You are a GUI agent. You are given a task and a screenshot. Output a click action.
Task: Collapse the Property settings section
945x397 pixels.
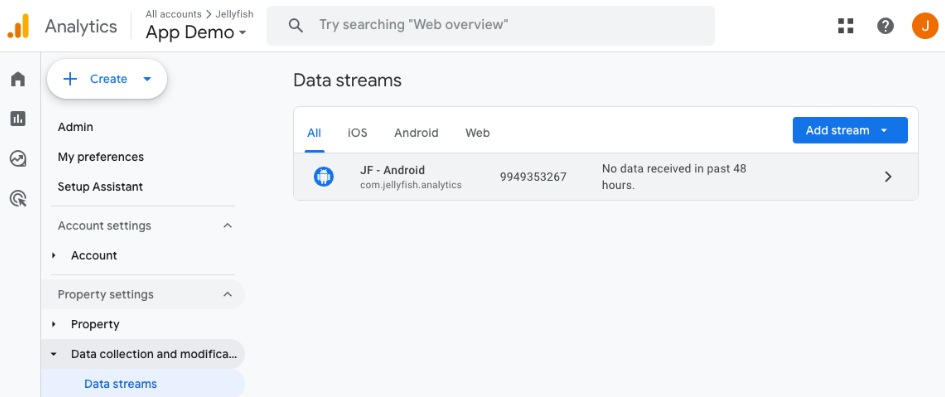point(227,295)
